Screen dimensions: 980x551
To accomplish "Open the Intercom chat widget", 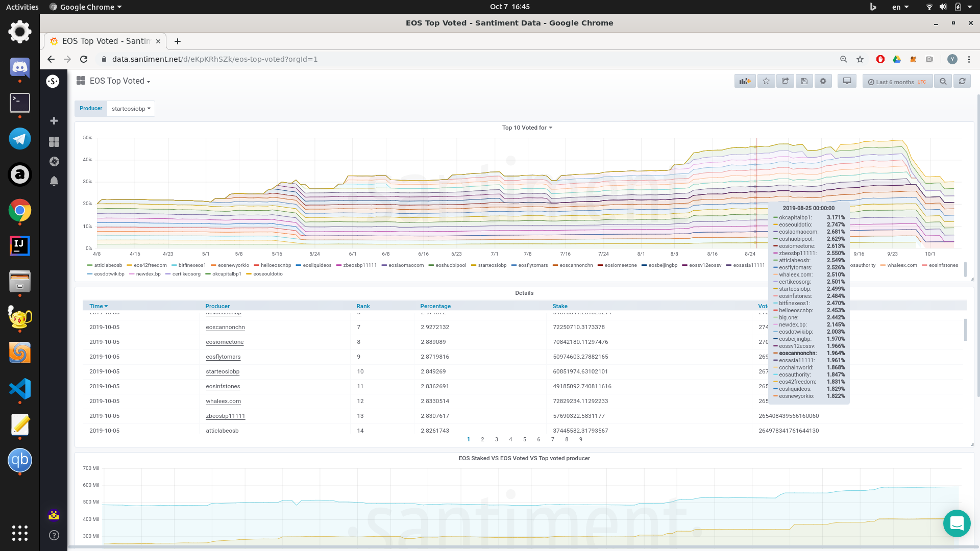I will [x=957, y=523].
